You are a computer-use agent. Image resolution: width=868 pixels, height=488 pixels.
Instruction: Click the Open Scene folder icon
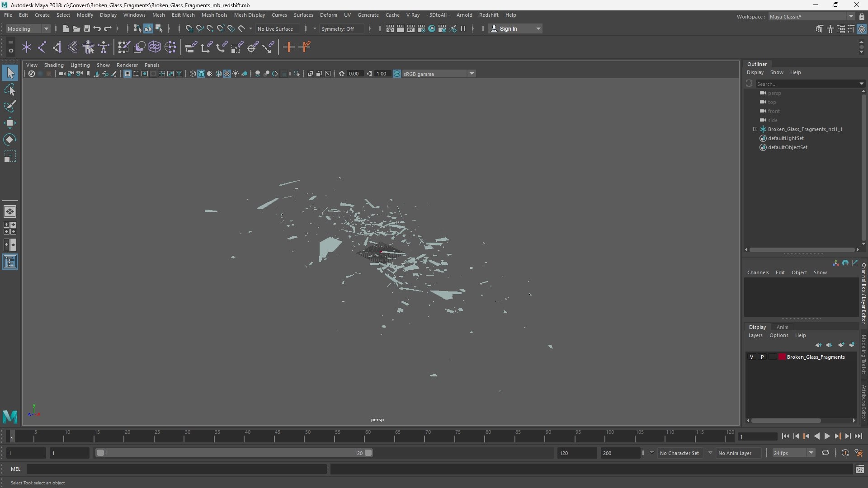(x=76, y=29)
